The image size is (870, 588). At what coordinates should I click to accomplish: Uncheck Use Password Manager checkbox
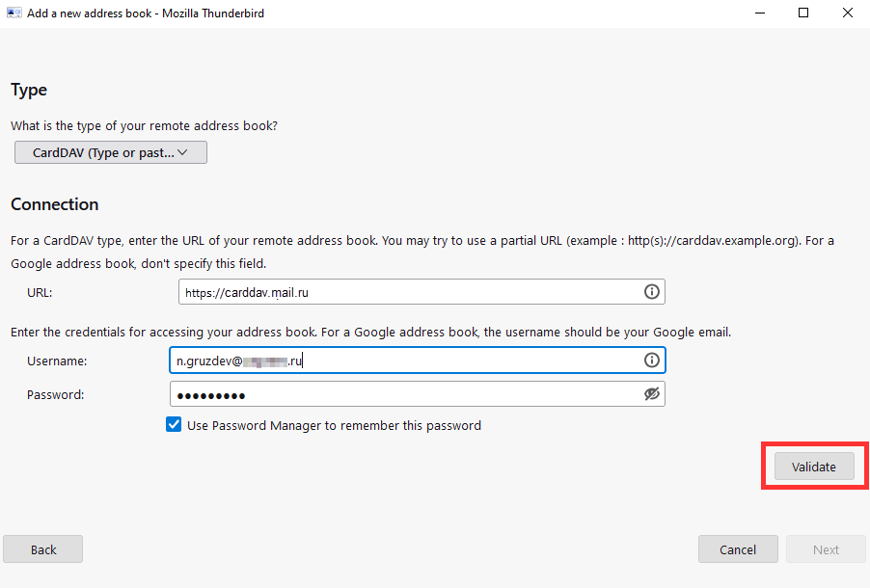(174, 425)
